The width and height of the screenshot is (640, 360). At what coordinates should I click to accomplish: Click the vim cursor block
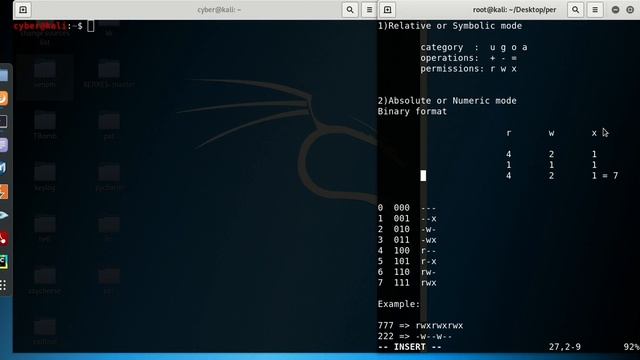423,176
